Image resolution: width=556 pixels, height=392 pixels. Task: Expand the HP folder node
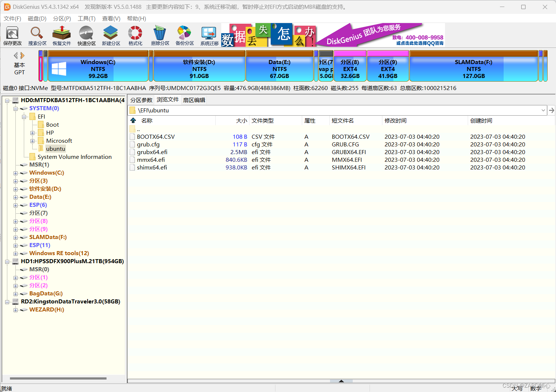coord(33,132)
